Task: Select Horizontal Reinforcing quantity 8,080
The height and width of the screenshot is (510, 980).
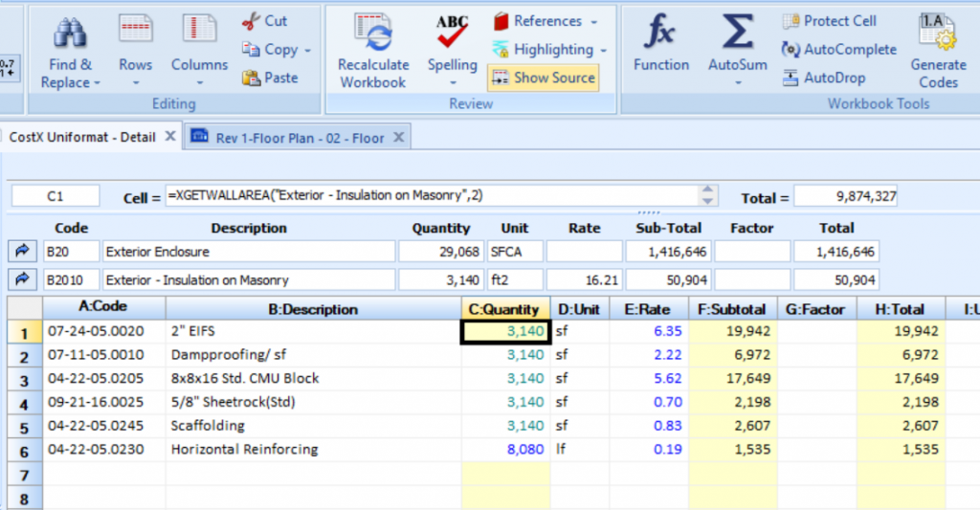Action: 505,450
